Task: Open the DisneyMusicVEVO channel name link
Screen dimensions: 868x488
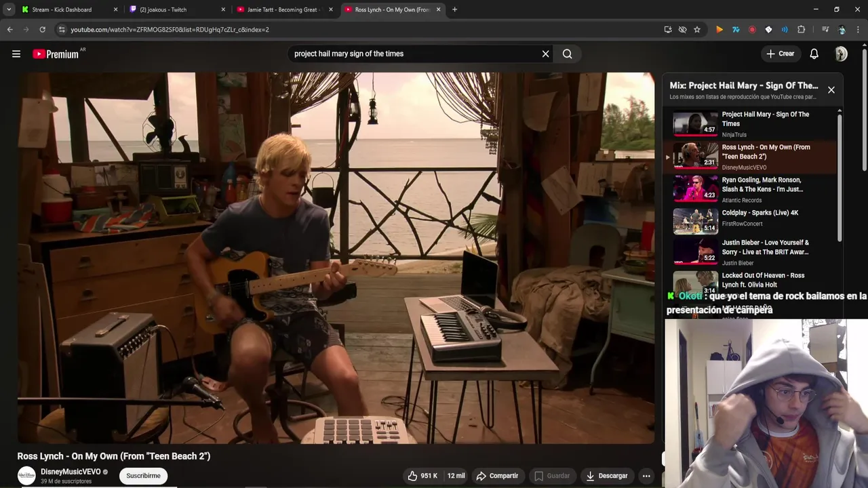Action: point(71,472)
